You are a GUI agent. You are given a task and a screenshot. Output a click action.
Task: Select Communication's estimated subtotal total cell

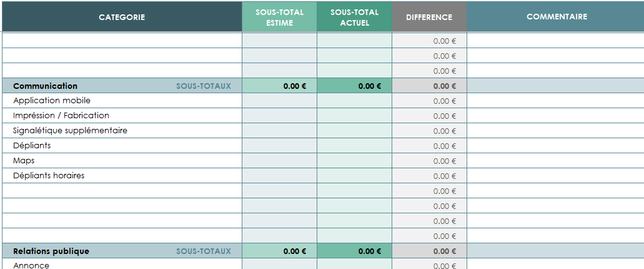279,86
